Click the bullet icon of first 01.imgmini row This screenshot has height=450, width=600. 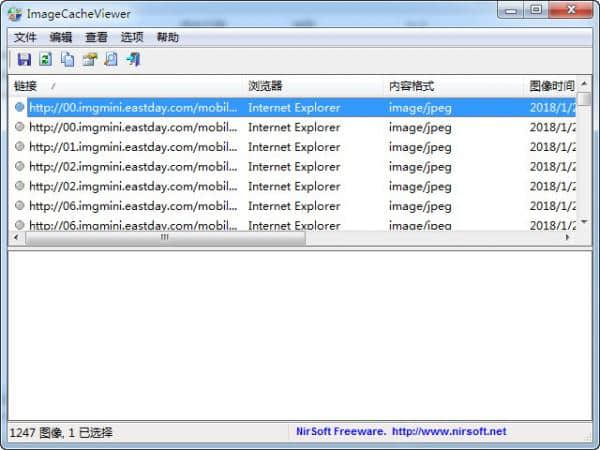pos(20,147)
